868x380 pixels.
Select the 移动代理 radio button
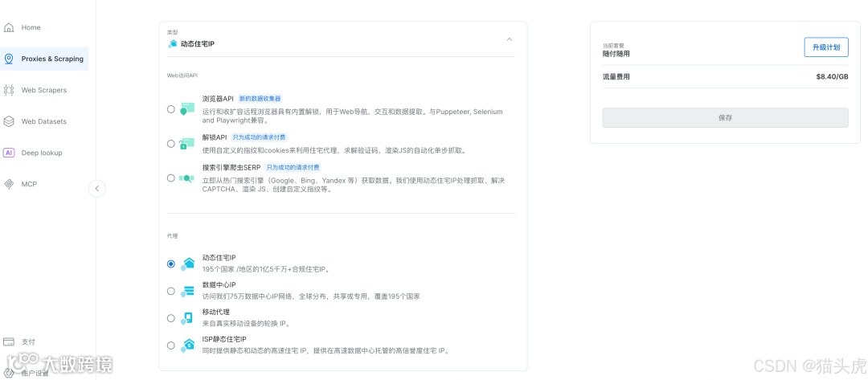point(171,318)
